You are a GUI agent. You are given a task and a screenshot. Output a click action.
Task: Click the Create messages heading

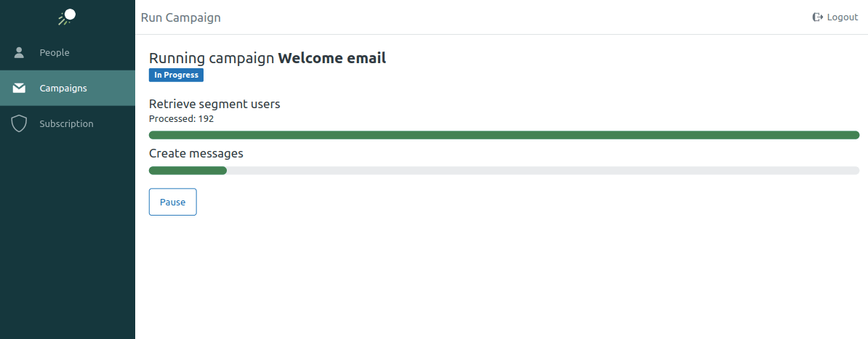coord(196,153)
